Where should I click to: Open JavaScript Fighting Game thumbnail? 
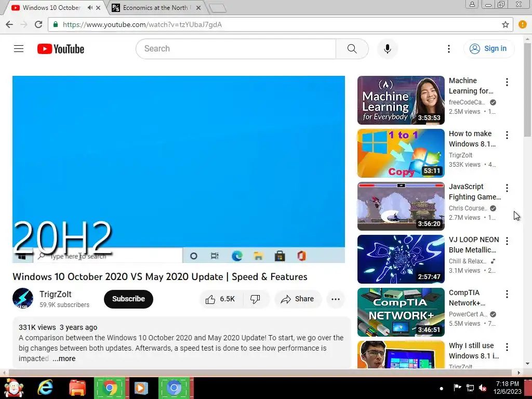click(x=401, y=206)
